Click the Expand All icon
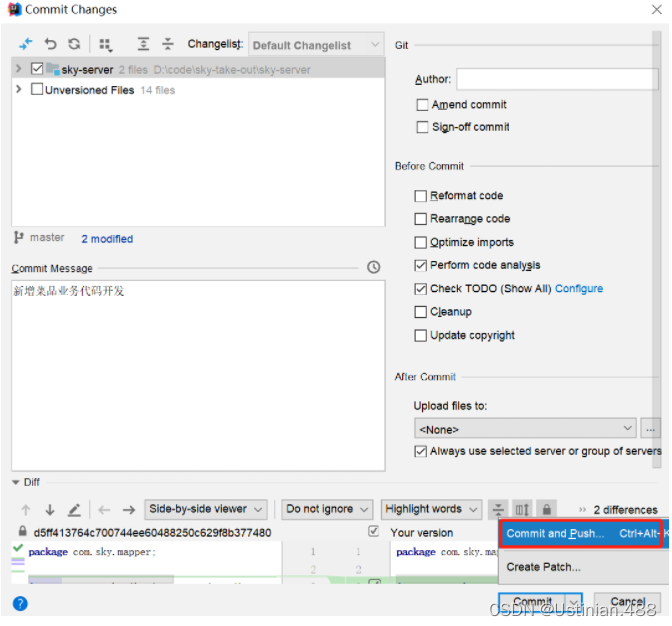672x626 pixels. click(143, 44)
